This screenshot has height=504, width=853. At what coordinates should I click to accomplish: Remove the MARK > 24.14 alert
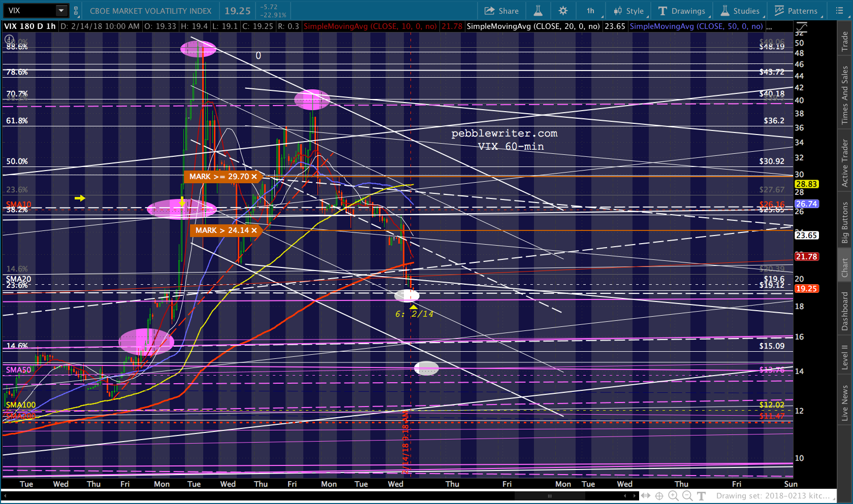tap(254, 230)
